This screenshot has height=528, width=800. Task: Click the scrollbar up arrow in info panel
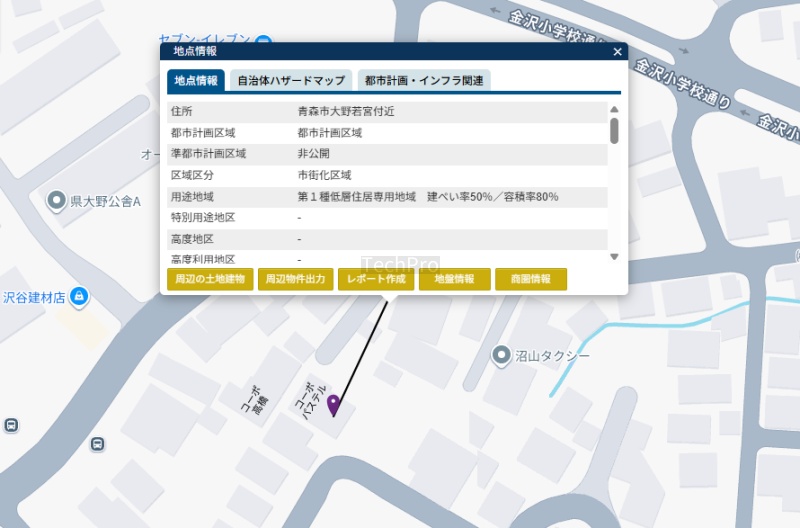[614, 110]
